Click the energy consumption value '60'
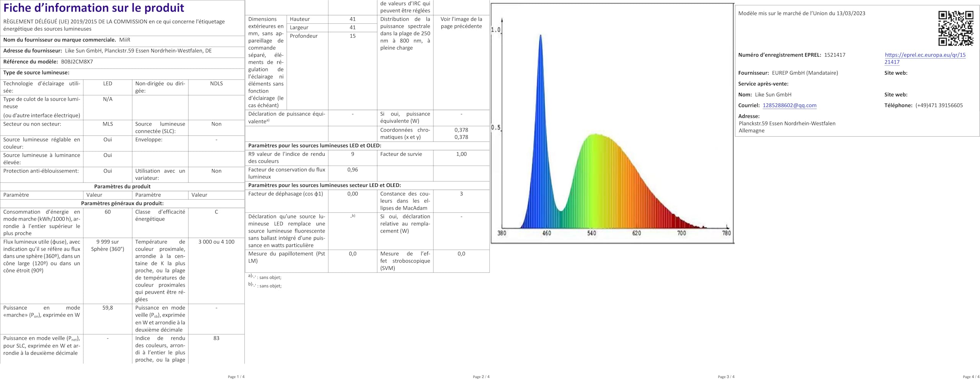Viewport: 980px width, 383px height. (x=108, y=212)
